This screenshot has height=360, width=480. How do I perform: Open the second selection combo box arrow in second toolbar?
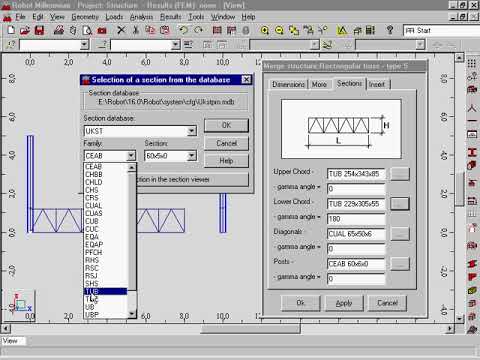point(175,44)
